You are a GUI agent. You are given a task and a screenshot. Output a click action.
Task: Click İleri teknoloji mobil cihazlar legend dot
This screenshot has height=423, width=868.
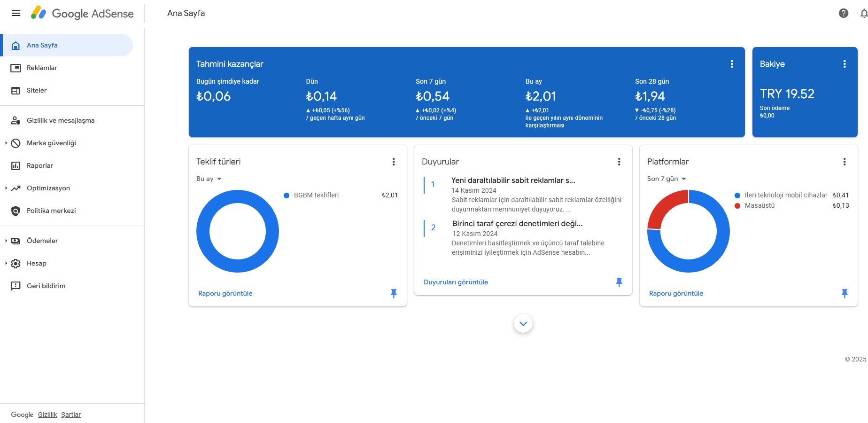point(737,196)
